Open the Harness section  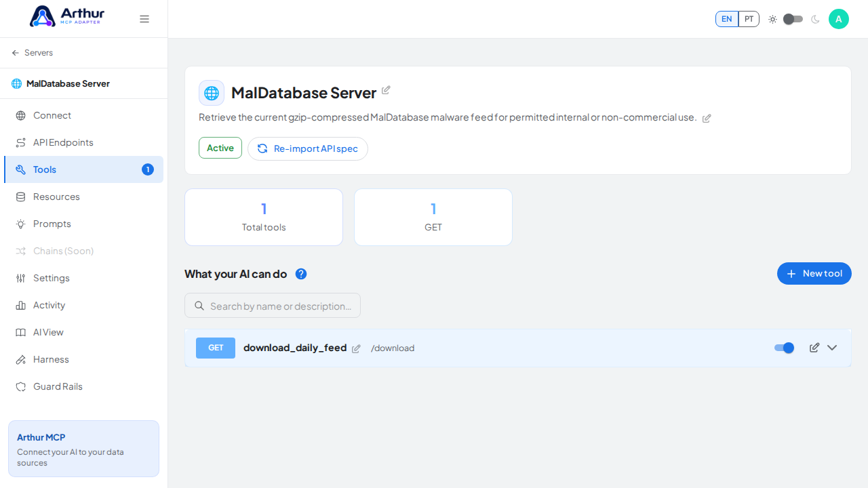(x=83, y=359)
